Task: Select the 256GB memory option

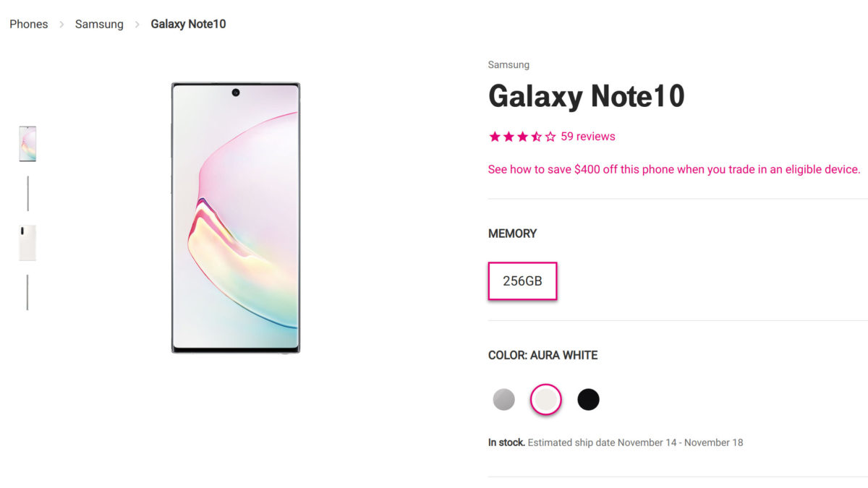Action: [x=522, y=281]
